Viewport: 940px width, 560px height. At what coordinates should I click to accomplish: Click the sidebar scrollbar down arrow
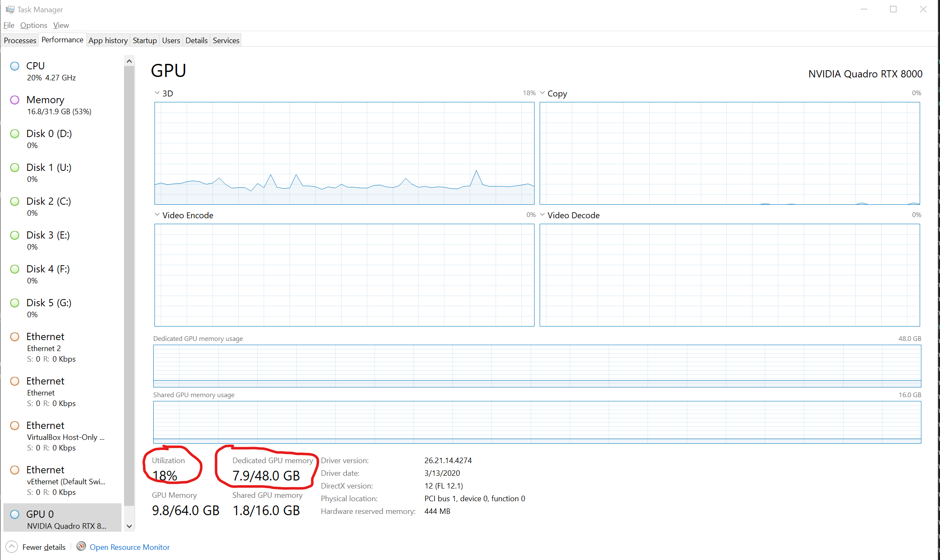[x=129, y=526]
